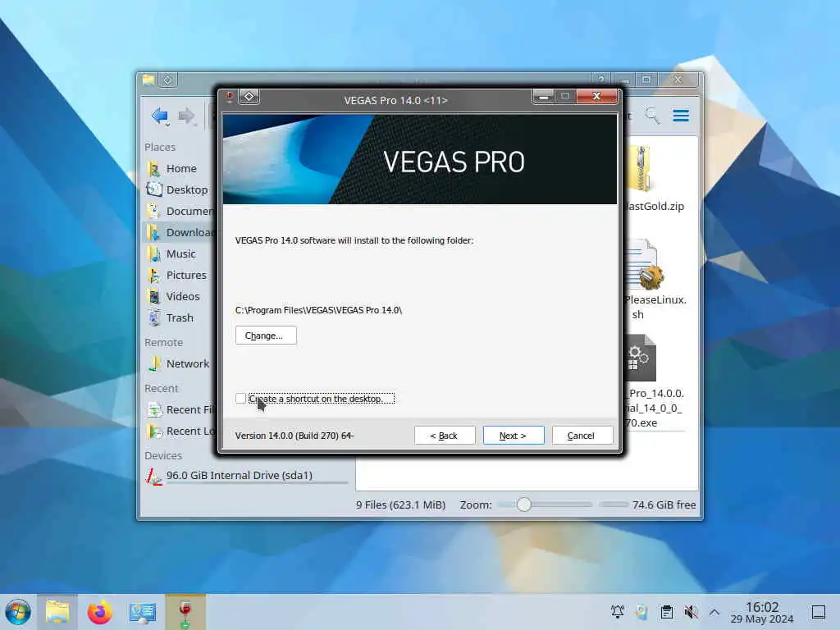Click the installer window wine menu icon
Image resolution: width=840 pixels, height=630 pixels.
pos(230,97)
